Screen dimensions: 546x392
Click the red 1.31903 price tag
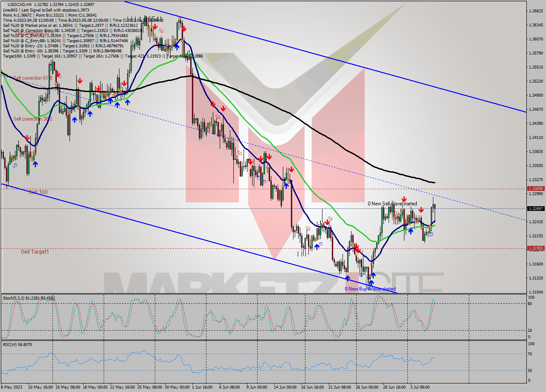coord(535,248)
